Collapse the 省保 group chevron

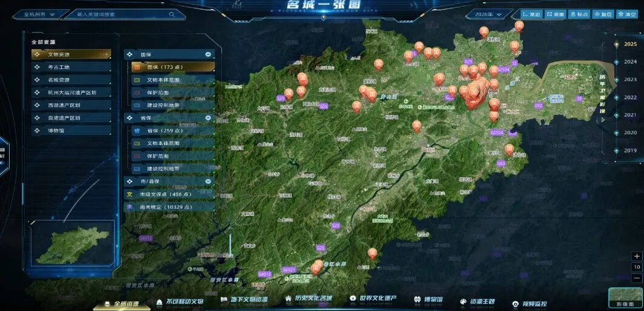click(208, 118)
